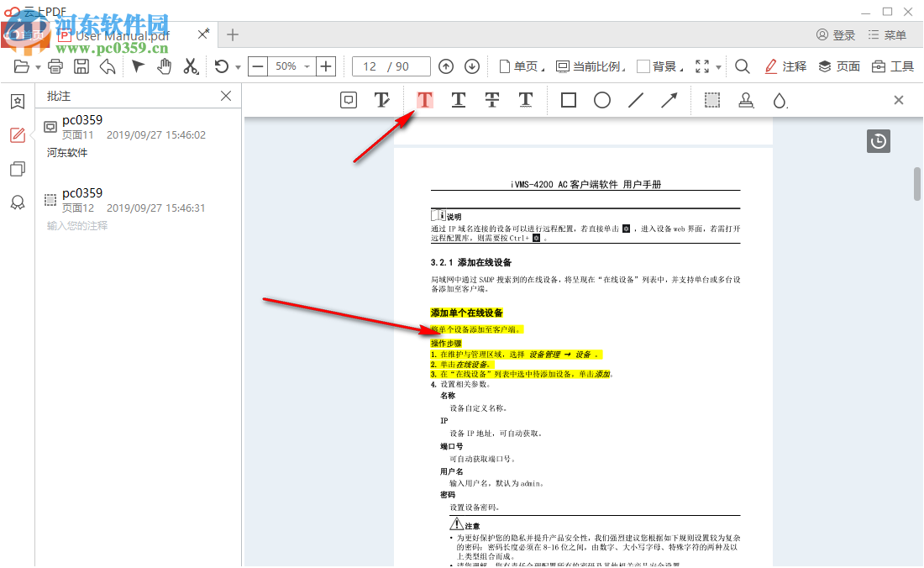This screenshot has width=924, height=568.
Task: Select the strikethrough text tool
Action: pyautogui.click(x=491, y=99)
